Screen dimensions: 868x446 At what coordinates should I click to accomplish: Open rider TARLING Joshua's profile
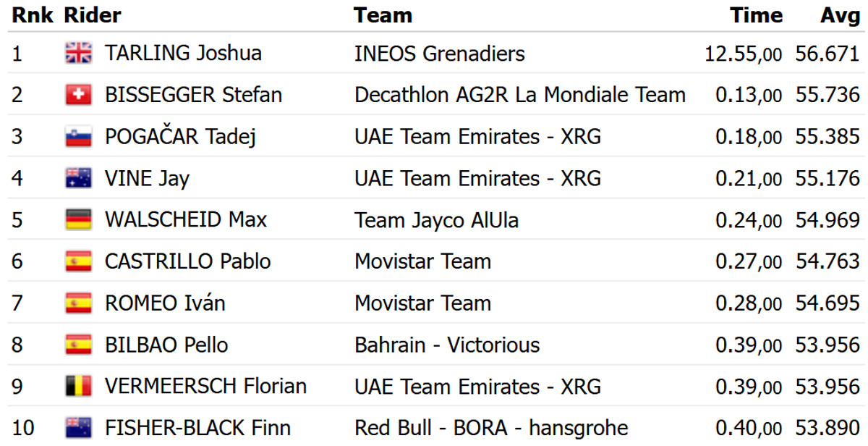tap(183, 53)
